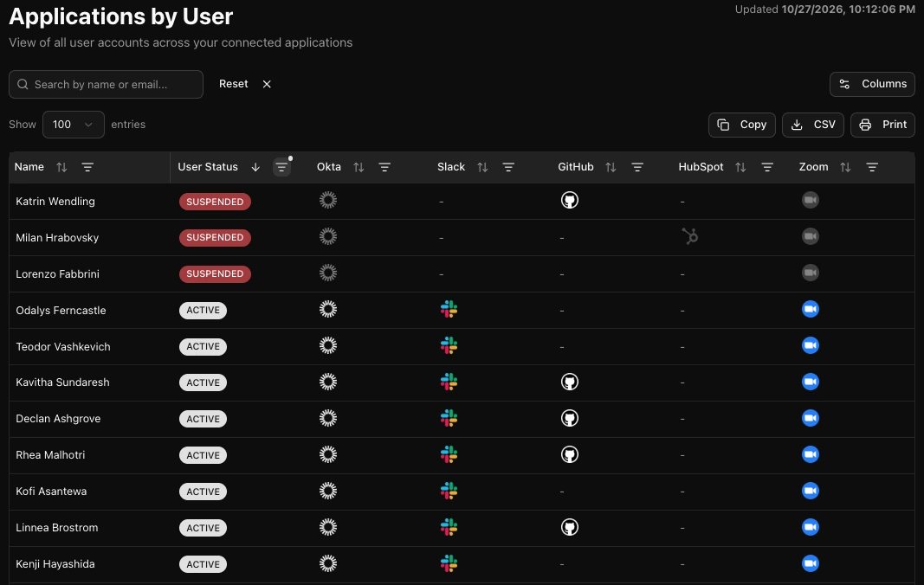This screenshot has height=585, width=924.
Task: Click the Zoom icon for Lorenzo Fabbrini
Action: pos(811,273)
